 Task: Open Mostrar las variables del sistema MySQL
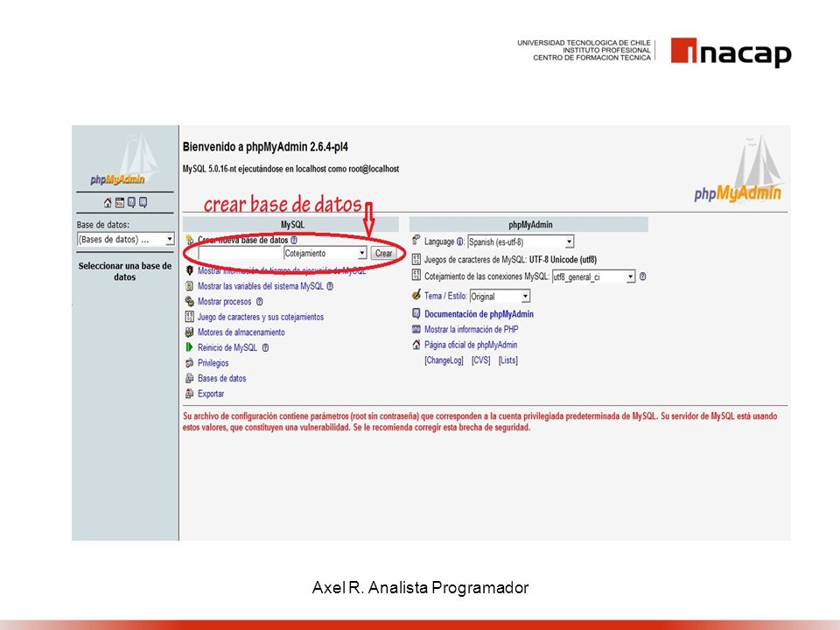261,286
